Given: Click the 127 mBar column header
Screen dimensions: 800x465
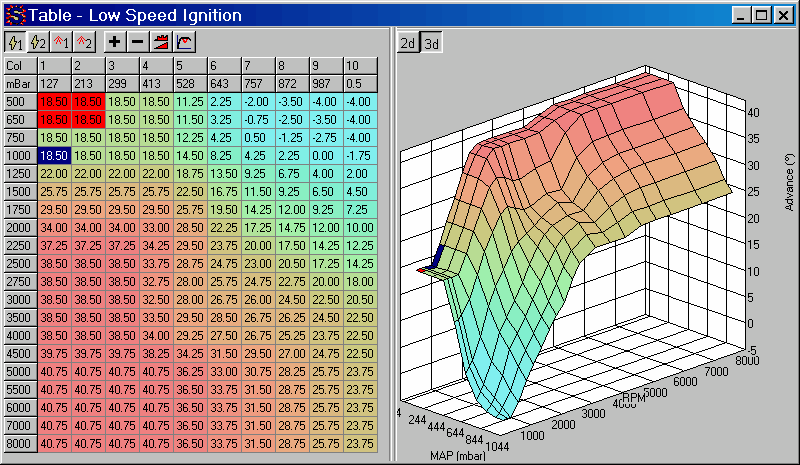Looking at the screenshot, I should point(53,84).
